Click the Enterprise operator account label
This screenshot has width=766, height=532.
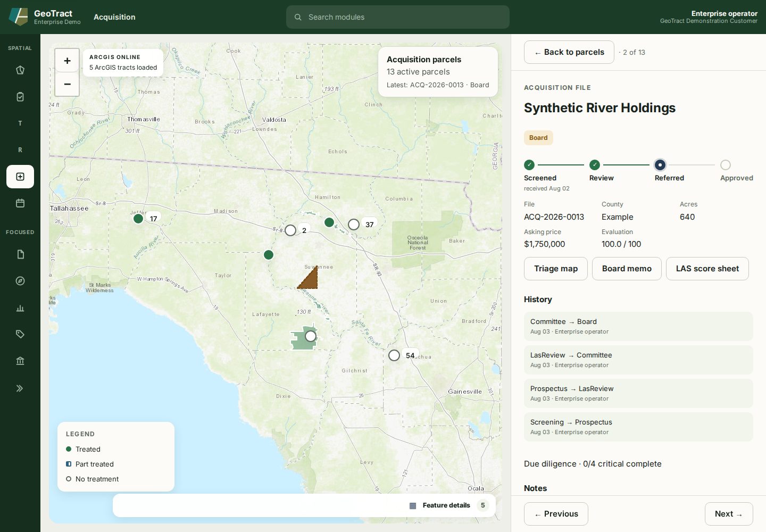coord(724,14)
